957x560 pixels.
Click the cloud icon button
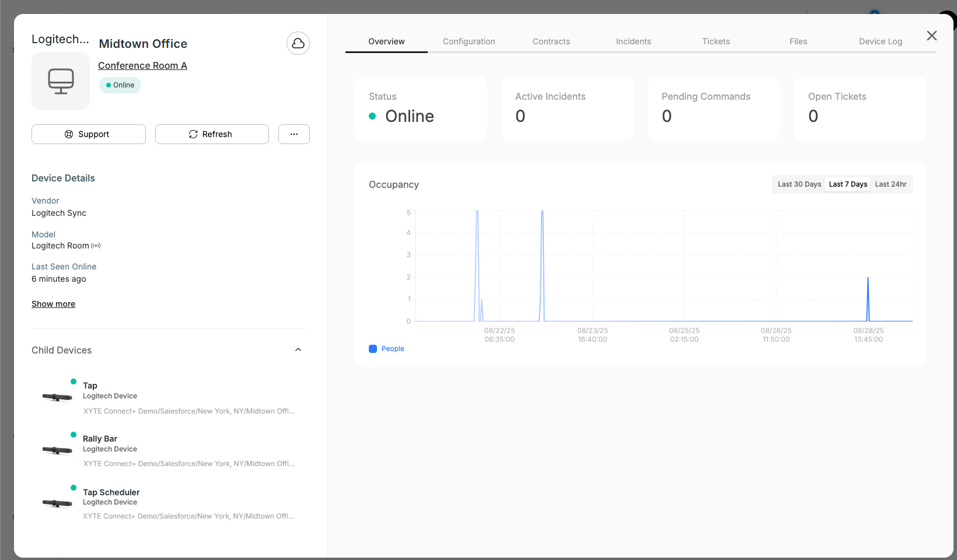[x=298, y=43]
